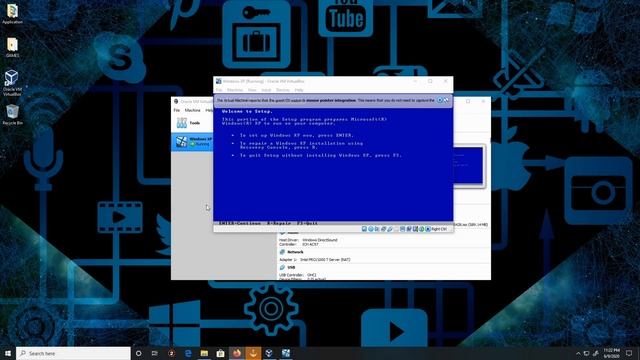Click the don't-show-again icon on notification bar

446,100
